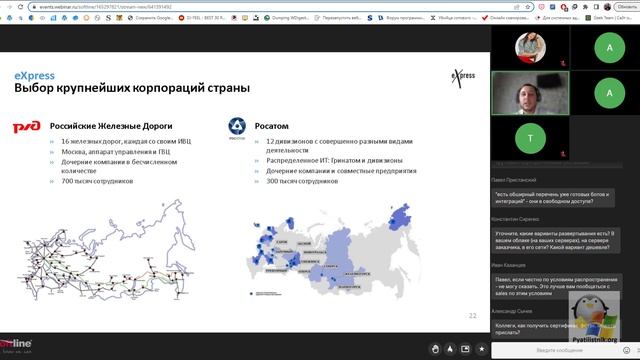This screenshot has width=640, height=360.
Task: Click the 'Российские Железные Дороги' heading
Action: tap(111, 126)
